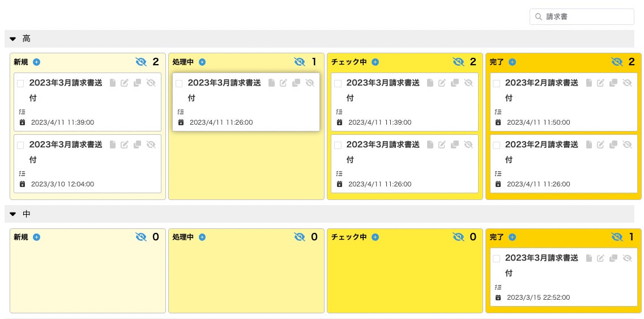Focus the 請求書 search field
The width and height of the screenshot is (644, 319).
[x=582, y=17]
